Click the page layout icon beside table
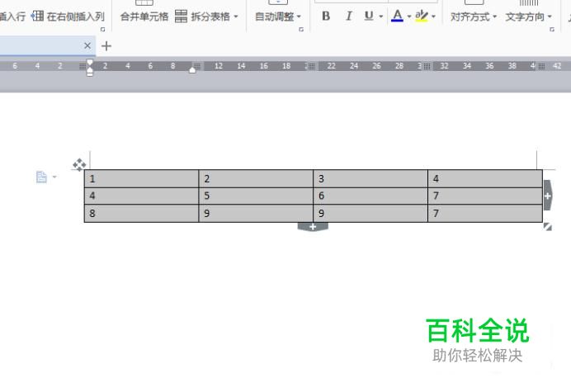Screen dimensions: 571x392 tap(41, 177)
